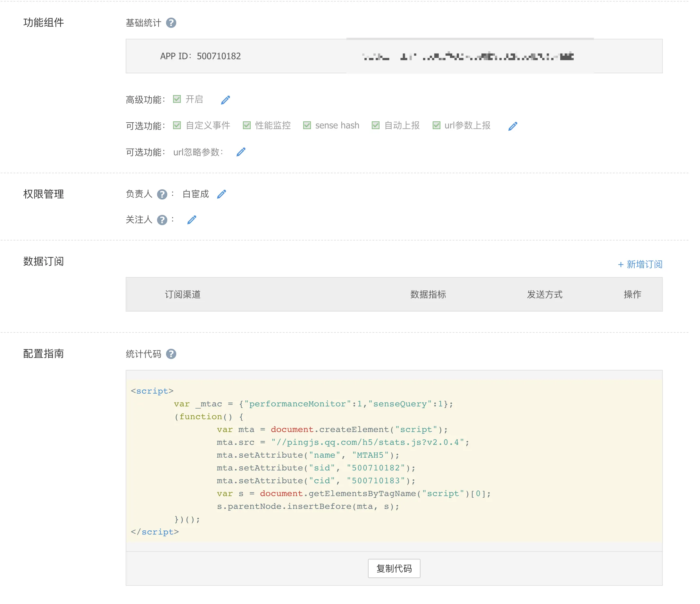Toggle url参数上报 checkbox
The width and height of the screenshot is (700, 604).
pos(436,125)
